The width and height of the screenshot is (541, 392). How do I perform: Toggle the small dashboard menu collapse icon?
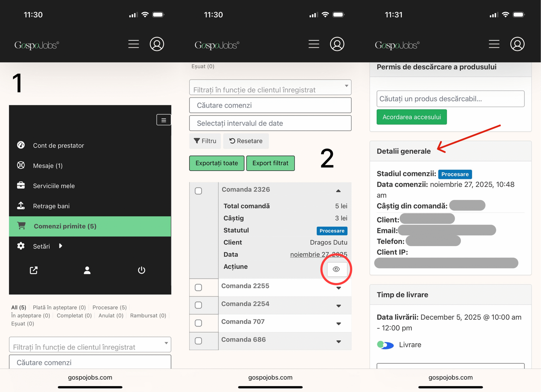click(x=163, y=120)
